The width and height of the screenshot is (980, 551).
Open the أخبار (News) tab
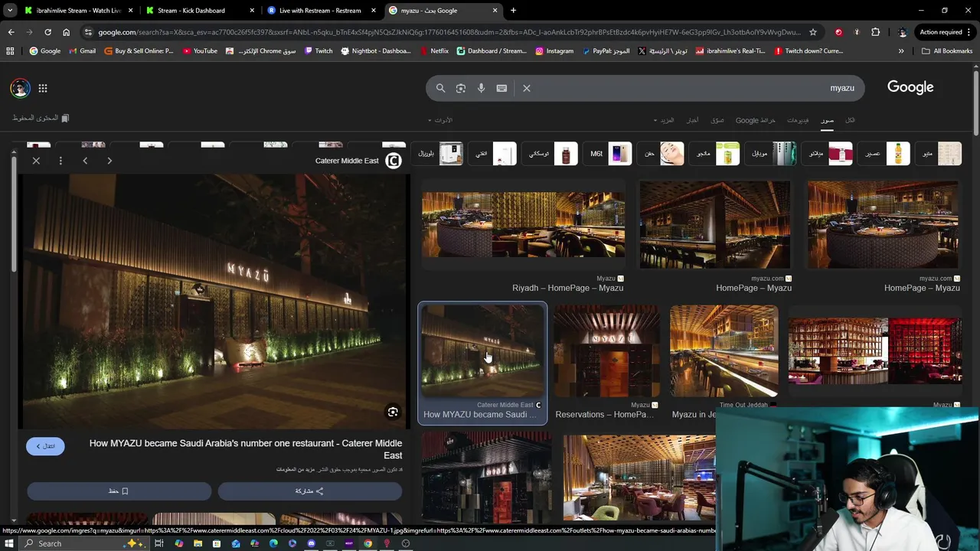coord(692,120)
